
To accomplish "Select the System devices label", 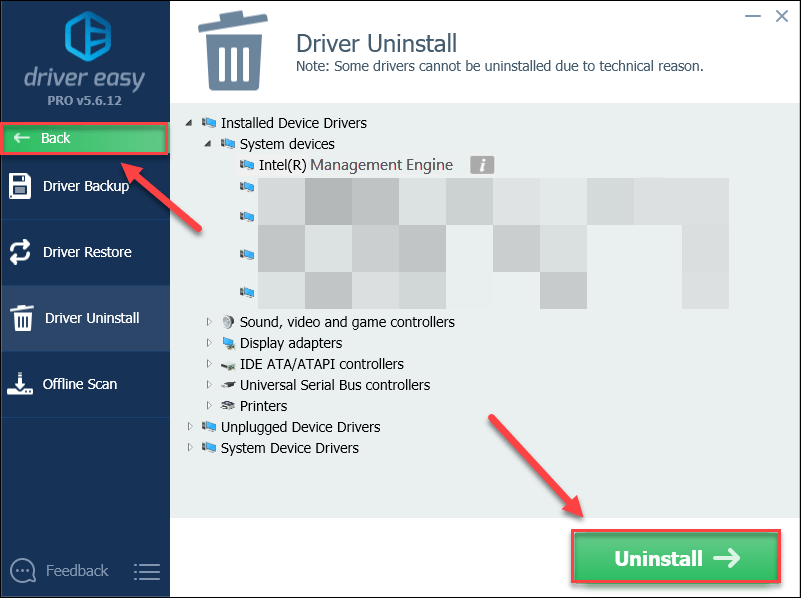I will [x=287, y=144].
